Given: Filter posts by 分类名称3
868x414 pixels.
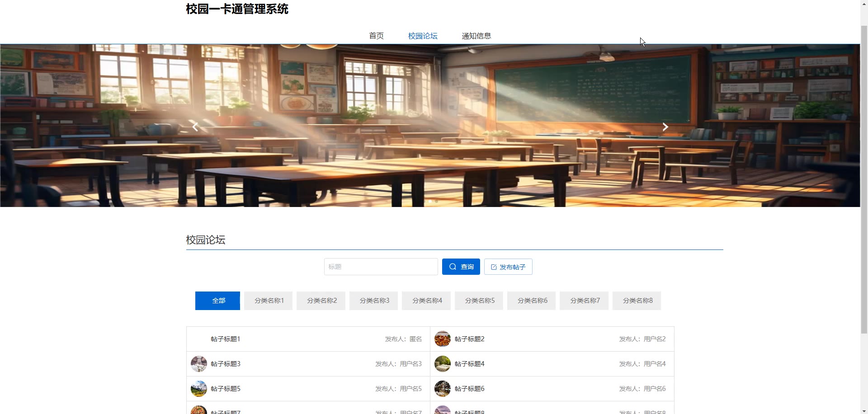Looking at the screenshot, I should pyautogui.click(x=374, y=301).
